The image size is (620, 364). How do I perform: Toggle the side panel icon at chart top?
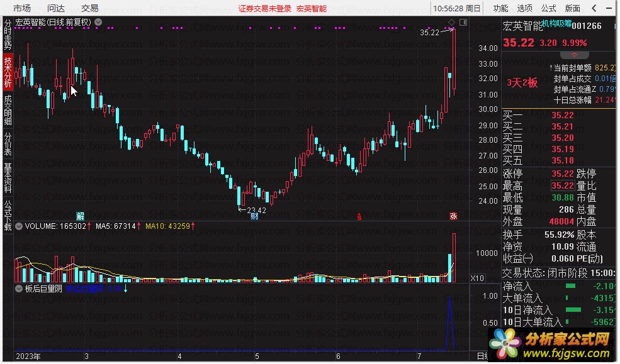463,22
